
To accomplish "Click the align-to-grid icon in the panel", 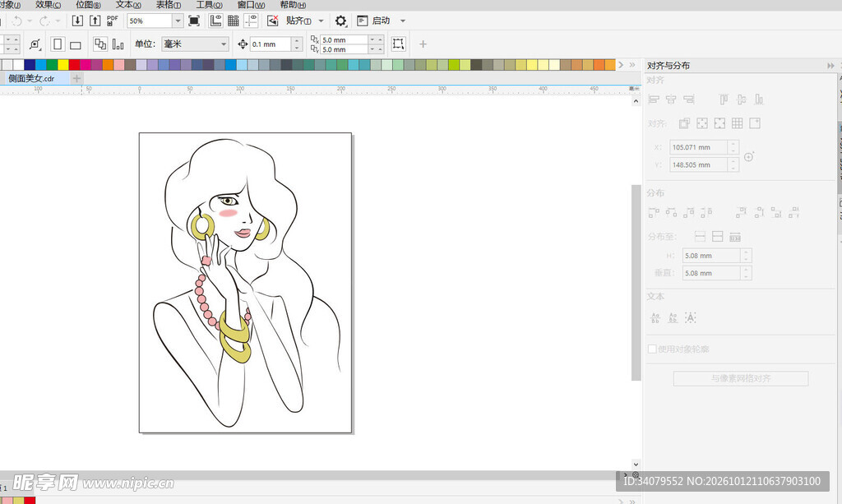I will point(738,123).
